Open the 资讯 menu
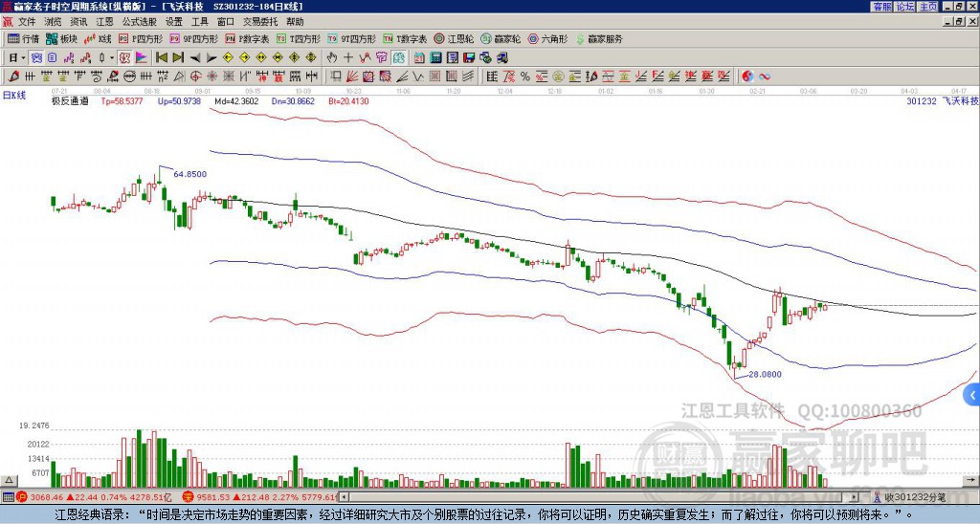 pos(78,22)
